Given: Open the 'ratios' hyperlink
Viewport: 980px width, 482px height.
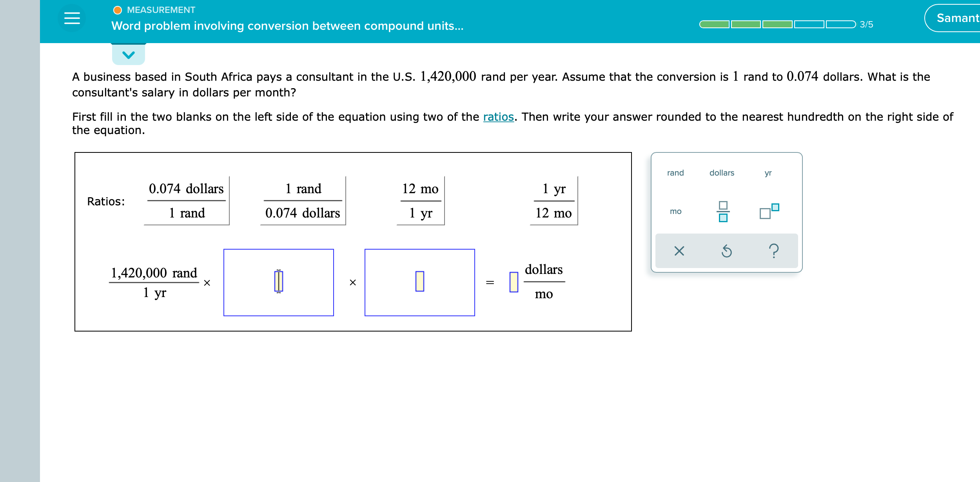Looking at the screenshot, I should pyautogui.click(x=498, y=116).
